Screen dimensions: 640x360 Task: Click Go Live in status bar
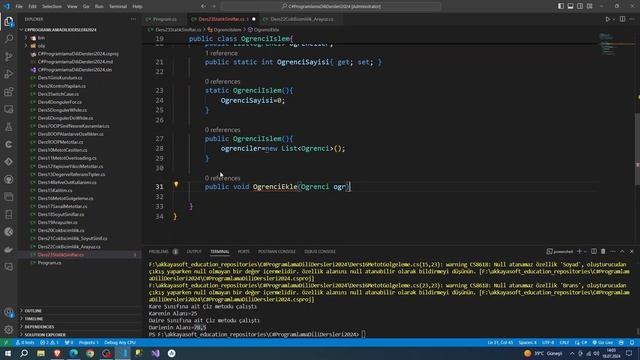pos(603,342)
